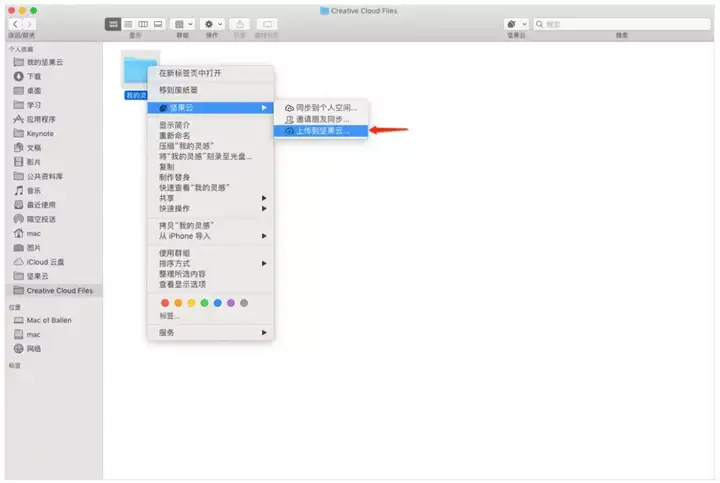Open 影片 movies in sidebar
This screenshot has height=483, width=720.
click(x=28, y=162)
